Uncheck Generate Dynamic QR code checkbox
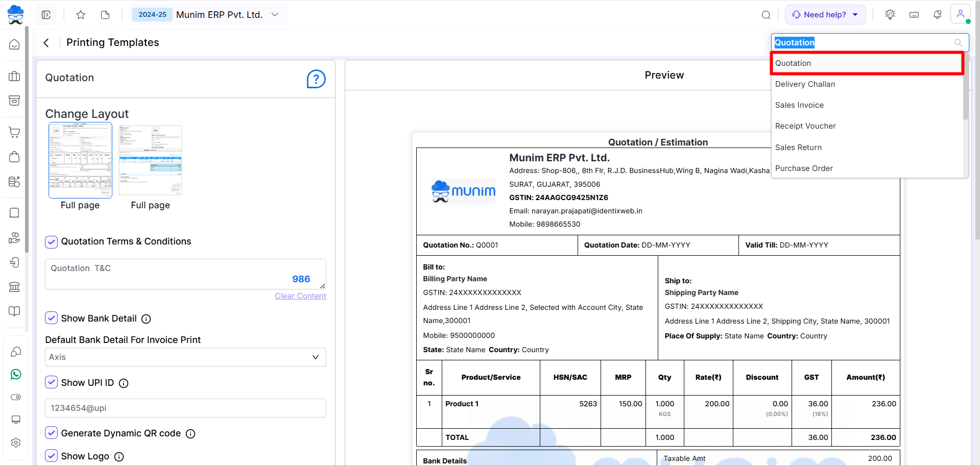This screenshot has height=466, width=980. tap(52, 433)
